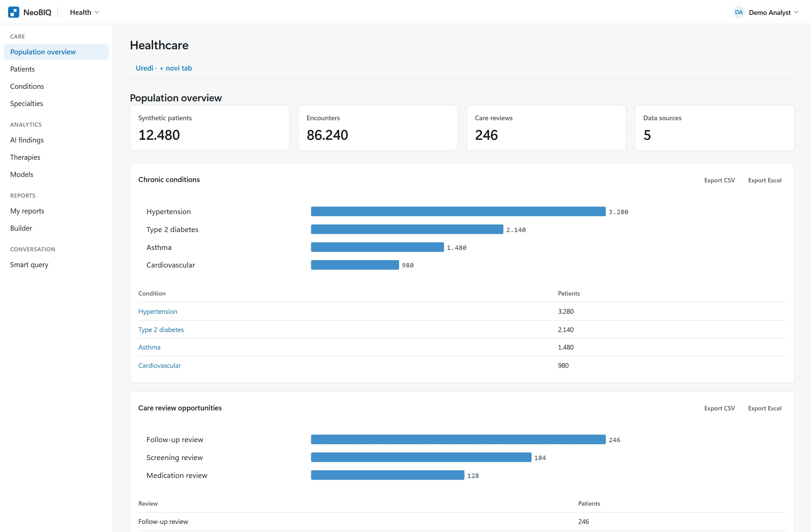Click the Medication review chart bar
Screen dimensions: 811x532
[x=388, y=475]
